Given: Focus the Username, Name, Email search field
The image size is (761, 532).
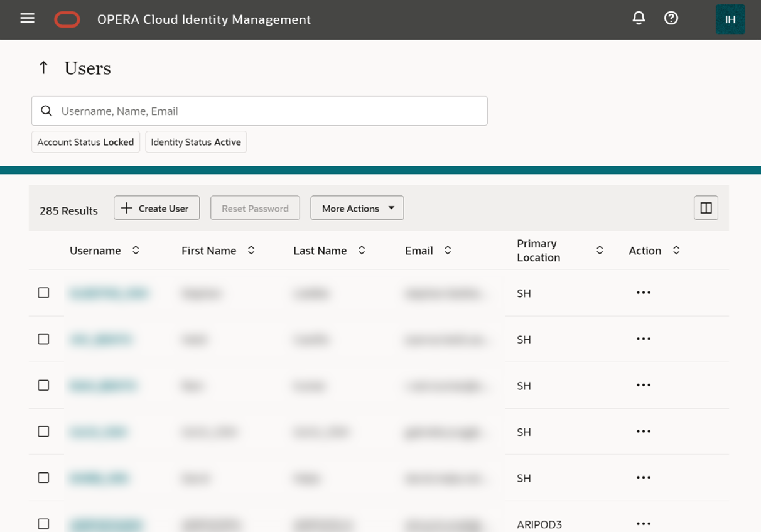Looking at the screenshot, I should click(259, 111).
